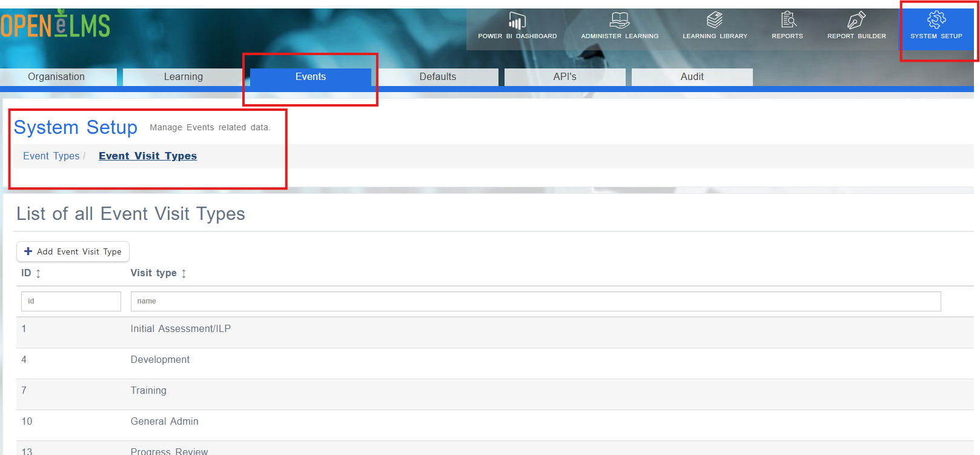Image resolution: width=980 pixels, height=455 pixels.
Task: Open the Event Visit Types link
Action: pos(148,156)
